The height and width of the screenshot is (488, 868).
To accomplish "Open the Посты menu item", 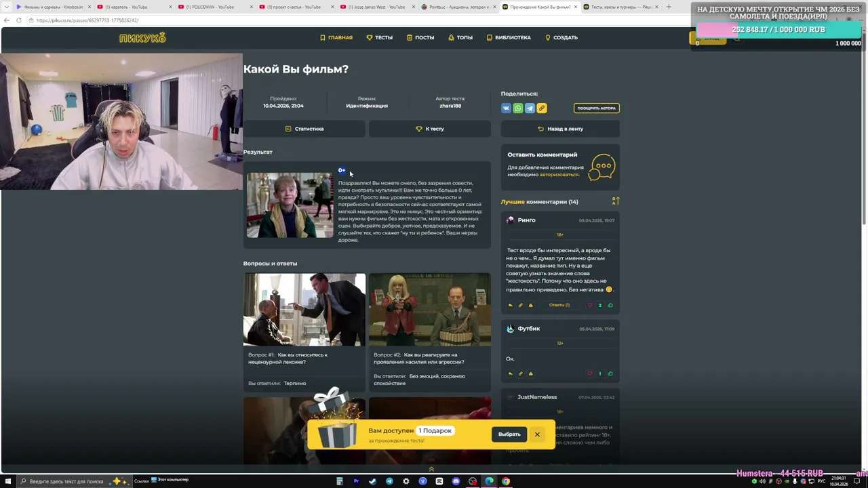I will click(420, 38).
